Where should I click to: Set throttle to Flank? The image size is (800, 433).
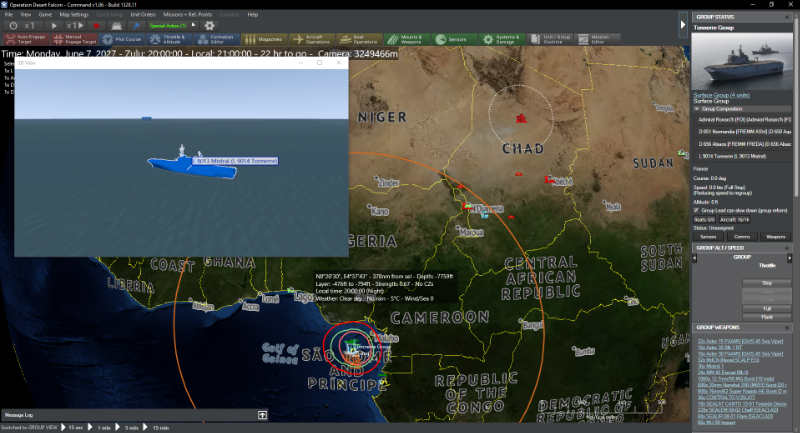[767, 317]
